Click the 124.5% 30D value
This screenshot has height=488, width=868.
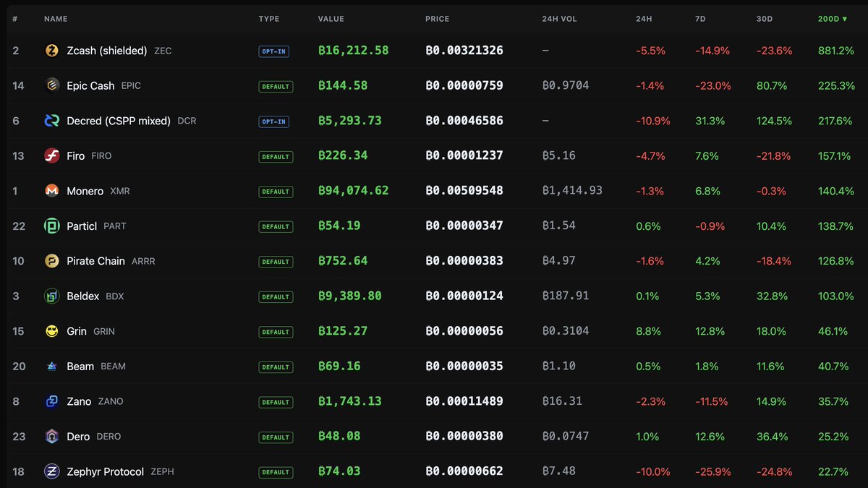tap(775, 121)
